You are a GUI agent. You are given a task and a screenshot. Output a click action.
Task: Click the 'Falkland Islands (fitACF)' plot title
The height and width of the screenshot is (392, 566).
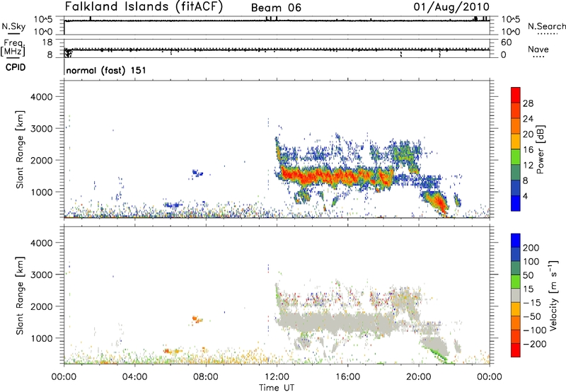144,7
